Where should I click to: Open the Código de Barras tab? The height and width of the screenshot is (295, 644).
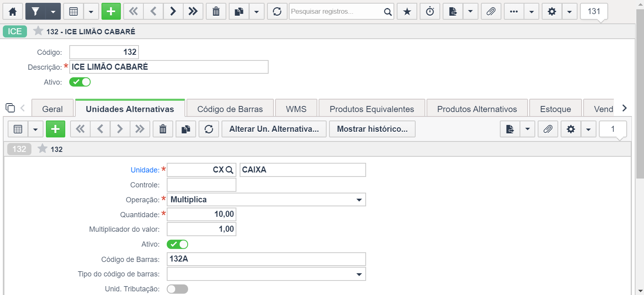(230, 109)
